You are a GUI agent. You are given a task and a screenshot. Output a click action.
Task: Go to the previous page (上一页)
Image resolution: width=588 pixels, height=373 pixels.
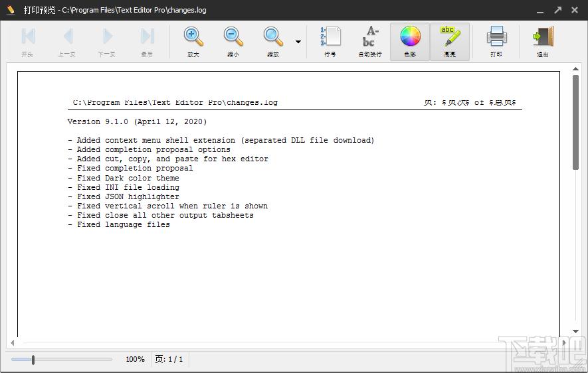[67, 41]
